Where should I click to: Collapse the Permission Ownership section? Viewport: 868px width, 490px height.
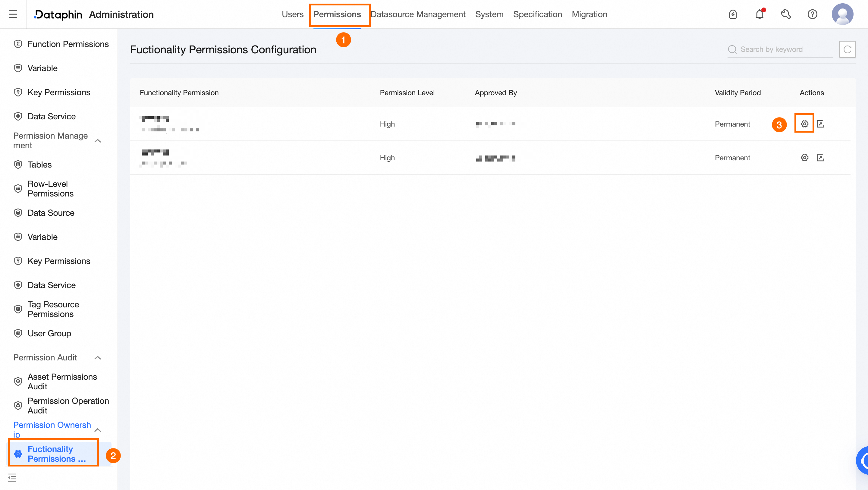click(98, 430)
